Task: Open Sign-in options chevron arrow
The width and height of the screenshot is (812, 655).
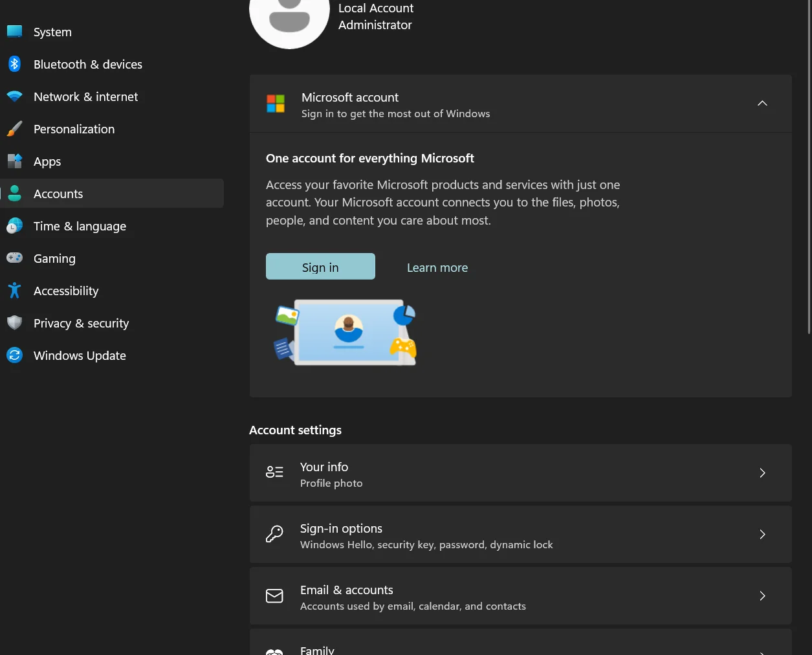Action: coord(762,535)
